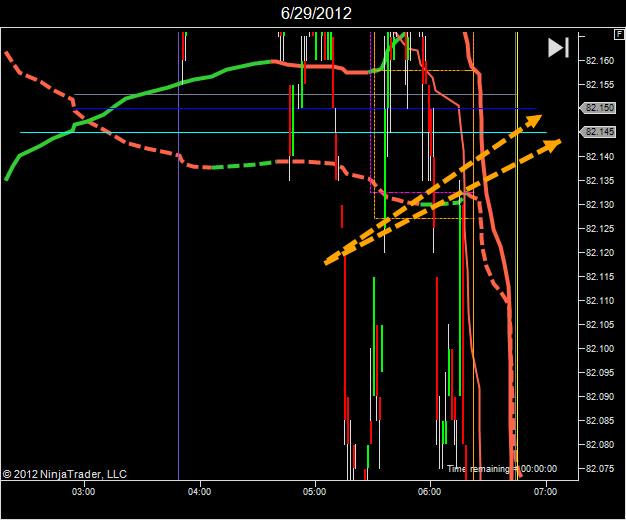
Task: Click the 82.160 price axis label
Action: pyautogui.click(x=600, y=61)
